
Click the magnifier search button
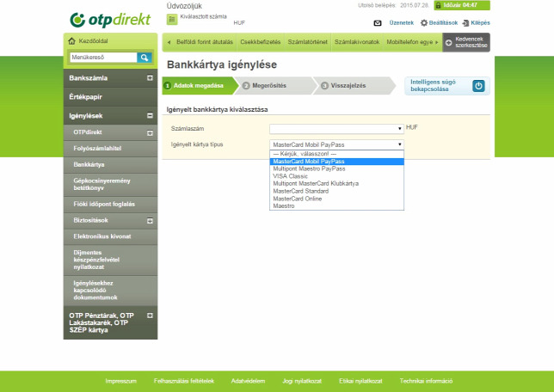pos(145,58)
